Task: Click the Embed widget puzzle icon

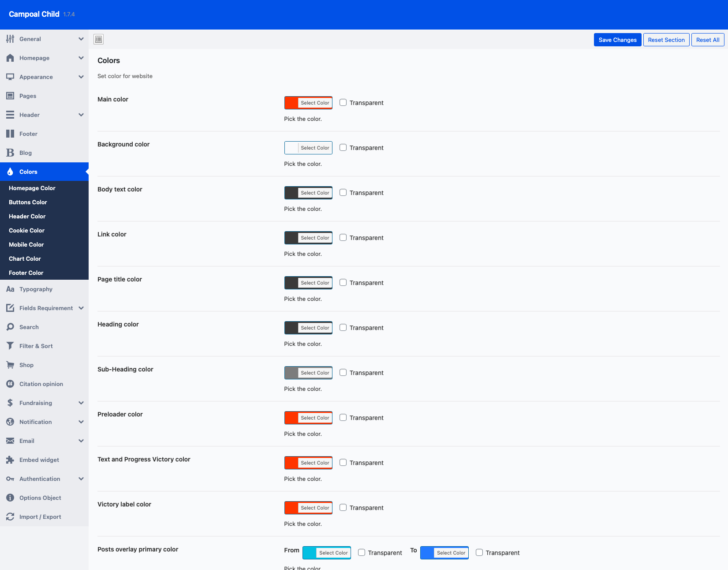Action: pyautogui.click(x=10, y=460)
